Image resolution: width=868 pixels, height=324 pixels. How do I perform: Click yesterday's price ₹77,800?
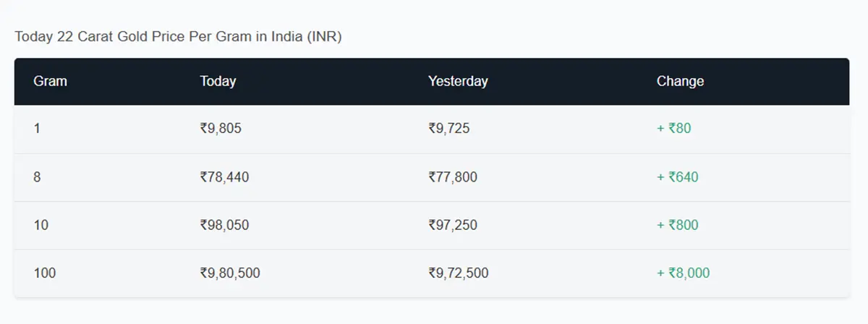(452, 177)
